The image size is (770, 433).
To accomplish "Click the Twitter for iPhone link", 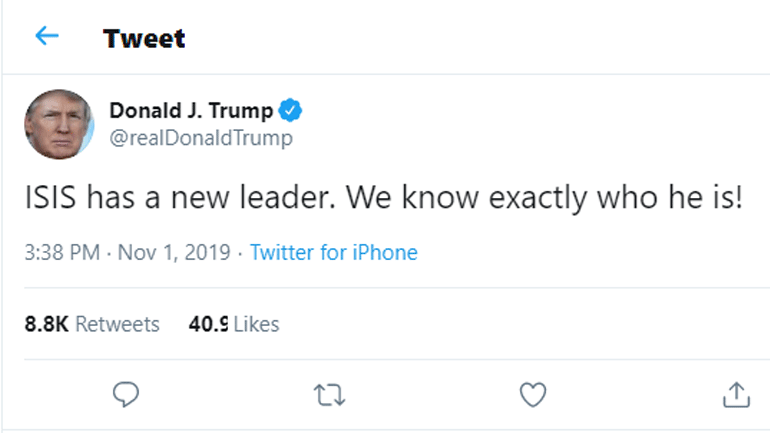I will tap(333, 252).
